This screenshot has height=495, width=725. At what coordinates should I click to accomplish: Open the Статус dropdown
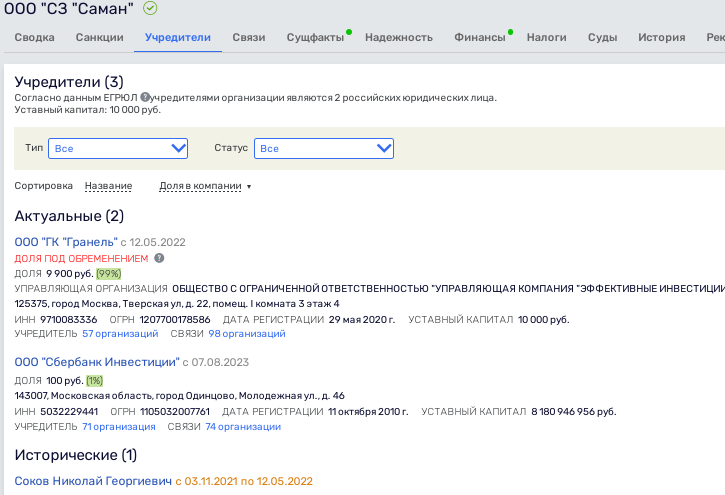coord(324,148)
